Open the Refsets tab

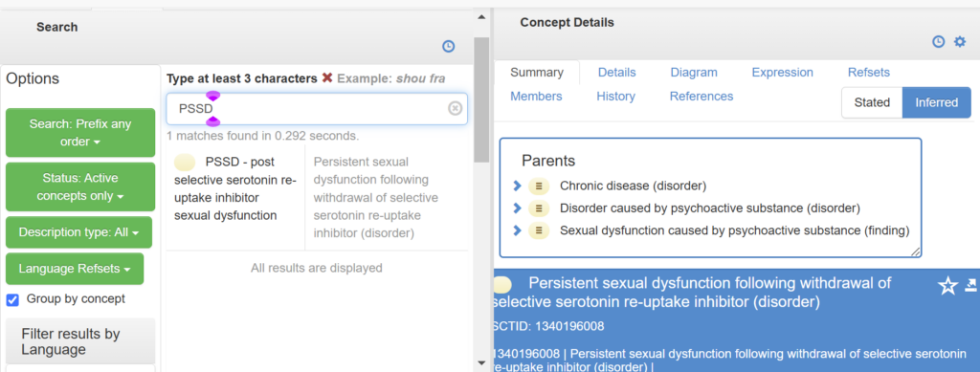(x=869, y=73)
